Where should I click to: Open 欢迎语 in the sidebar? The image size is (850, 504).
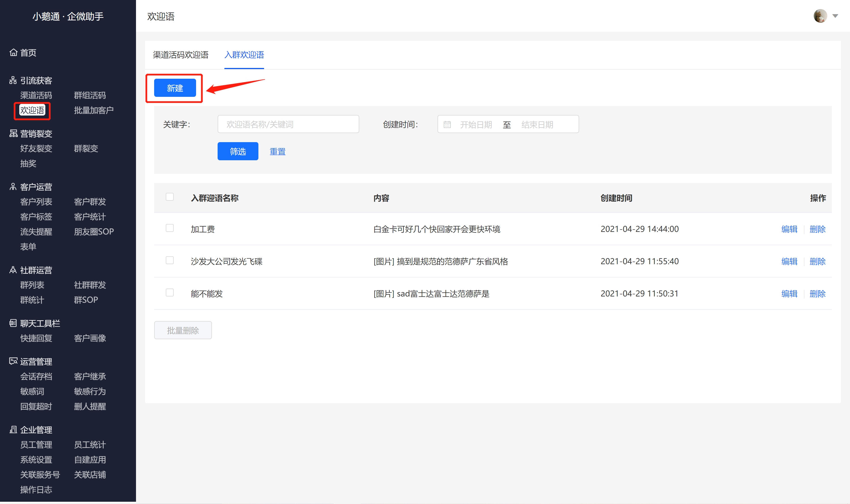pyautogui.click(x=32, y=110)
